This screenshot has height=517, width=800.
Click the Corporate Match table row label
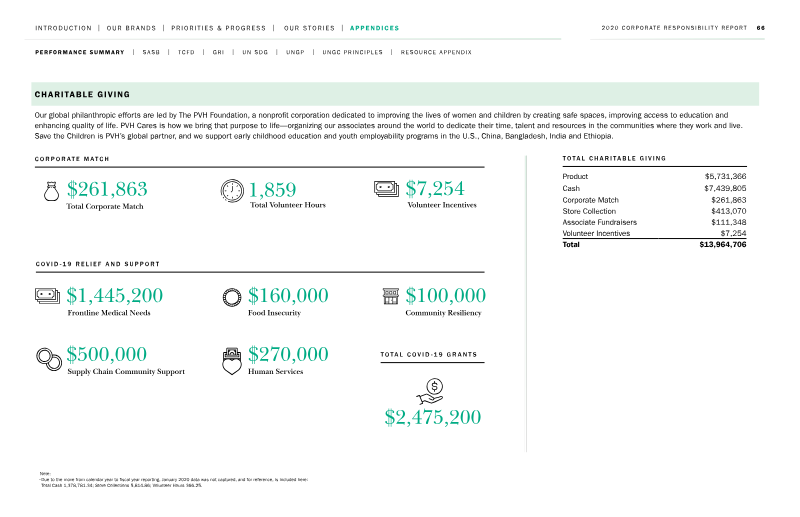(x=590, y=200)
